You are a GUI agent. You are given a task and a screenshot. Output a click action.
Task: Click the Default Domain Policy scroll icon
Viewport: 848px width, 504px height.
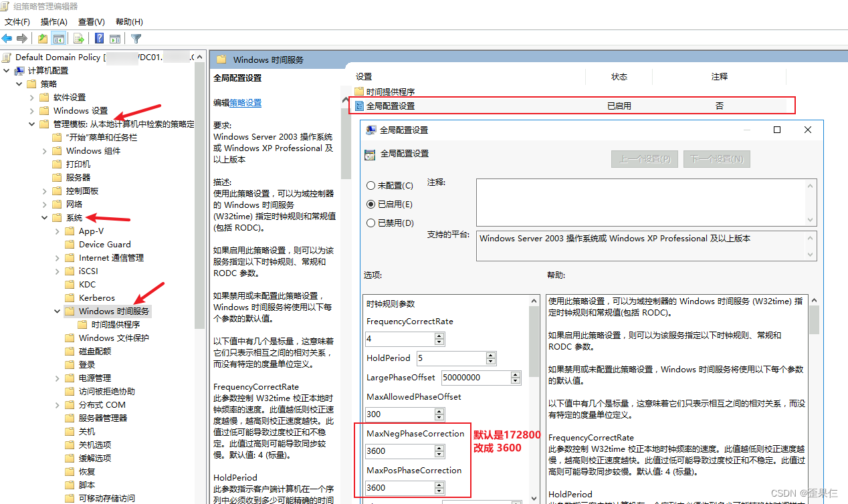(x=7, y=57)
